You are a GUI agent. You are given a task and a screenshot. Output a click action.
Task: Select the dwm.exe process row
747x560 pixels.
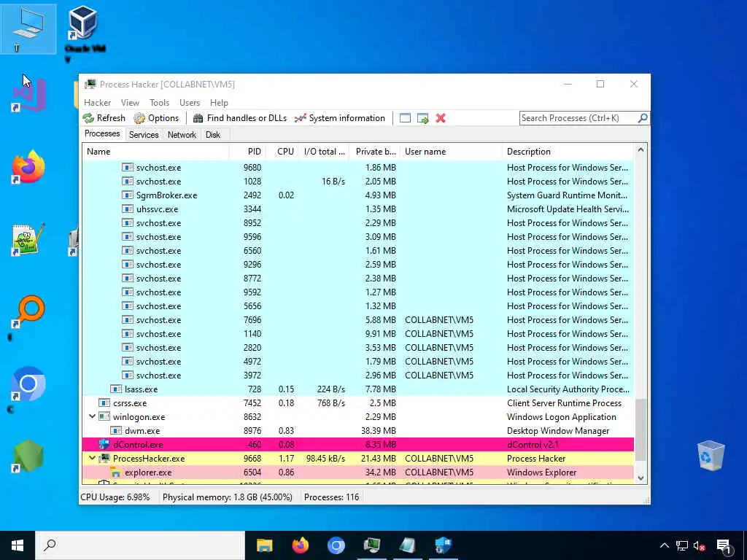pyautogui.click(x=357, y=430)
